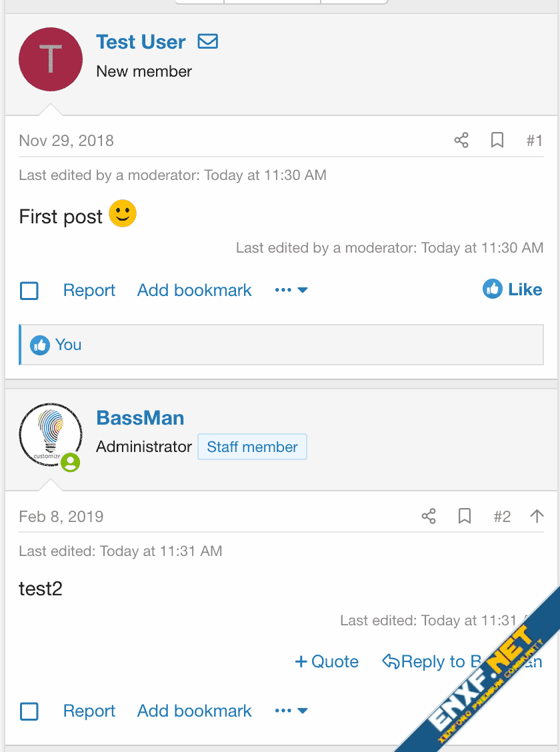Click Add bookmark under test2 post
This screenshot has height=752, width=560.
pyautogui.click(x=194, y=711)
